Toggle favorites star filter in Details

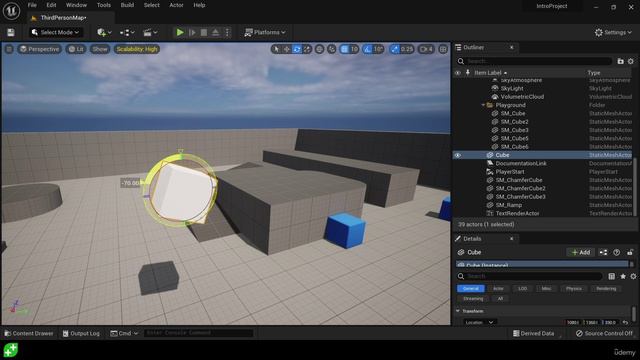[623, 276]
